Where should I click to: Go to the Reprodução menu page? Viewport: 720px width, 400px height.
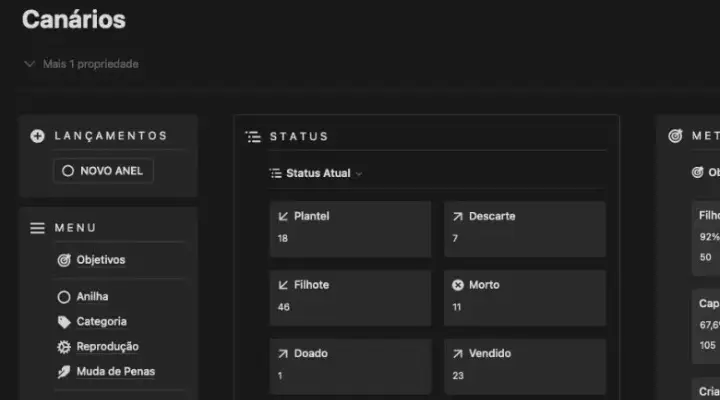pos(107,347)
